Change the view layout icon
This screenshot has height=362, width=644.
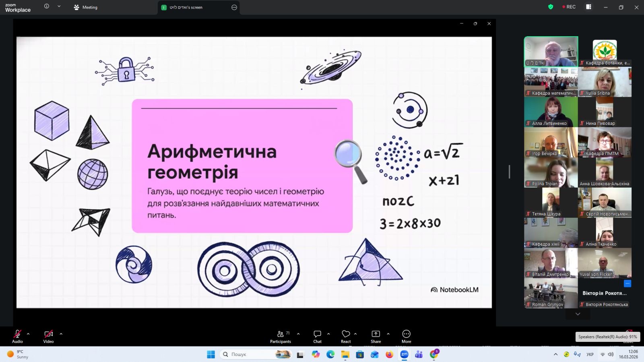pyautogui.click(x=588, y=7)
